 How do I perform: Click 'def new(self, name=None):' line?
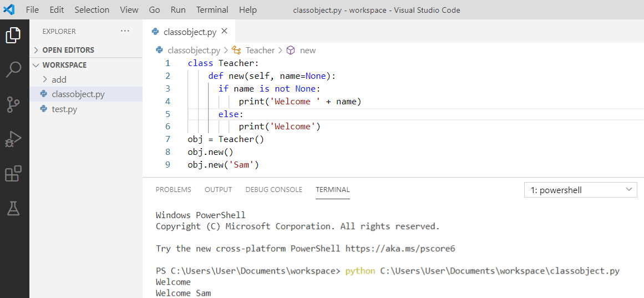(x=272, y=75)
